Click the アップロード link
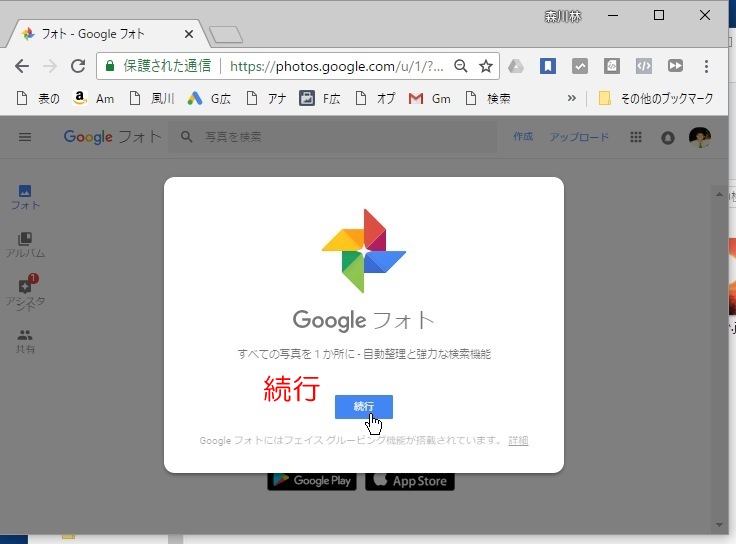 (579, 137)
